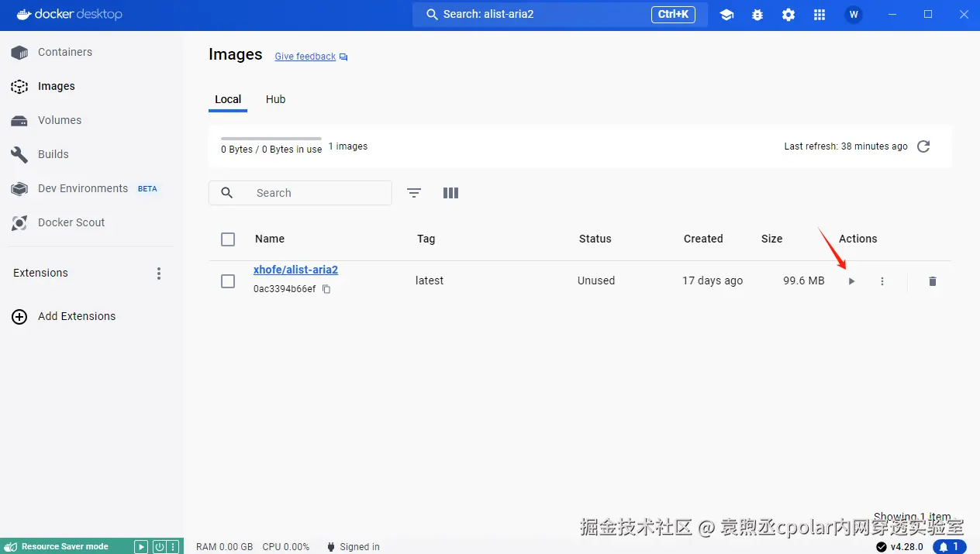The width and height of the screenshot is (980, 554).
Task: Open the Learning center graduation cap icon
Action: coord(726,15)
